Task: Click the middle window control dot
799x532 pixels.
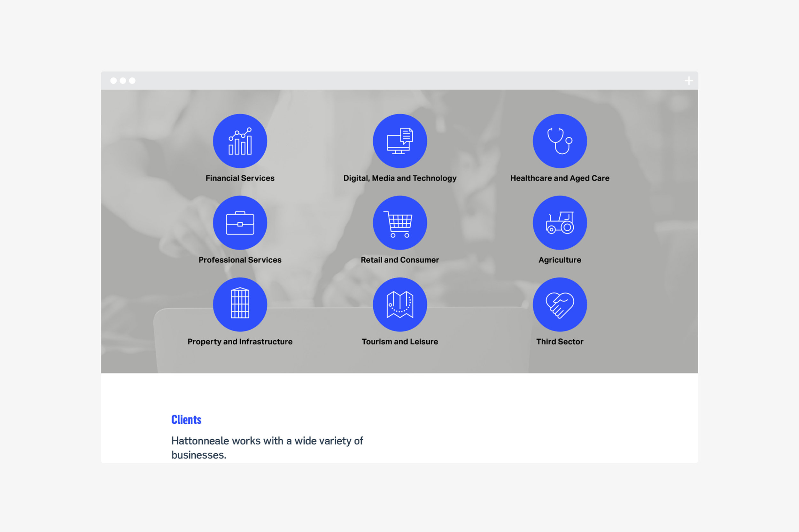Action: [123, 81]
